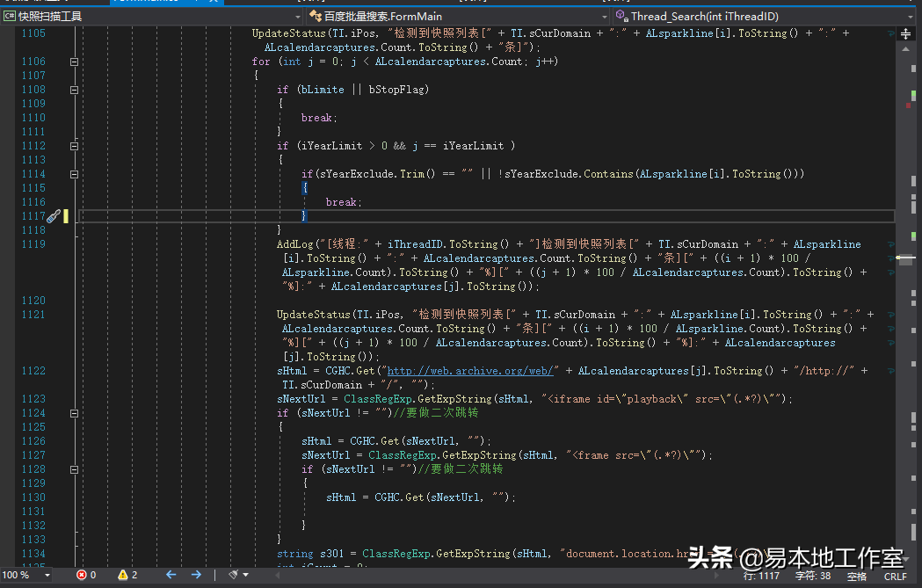Collapse the if block at line 1108
The image size is (922, 588).
coord(74,90)
